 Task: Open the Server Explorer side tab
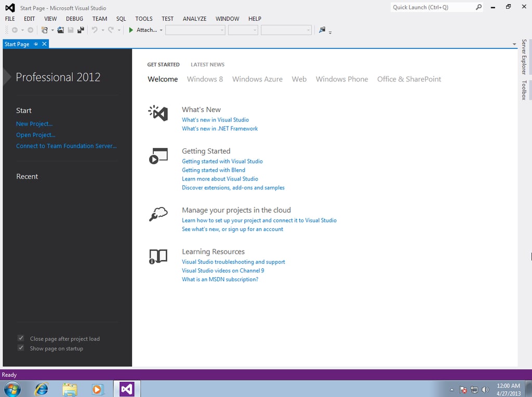[x=524, y=57]
